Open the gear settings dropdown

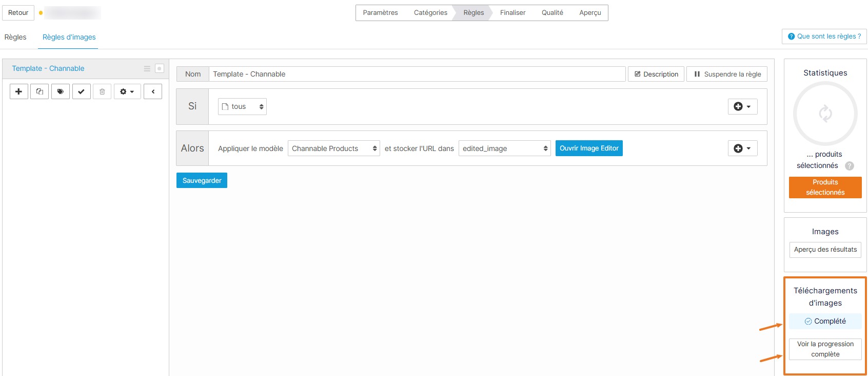tap(127, 91)
